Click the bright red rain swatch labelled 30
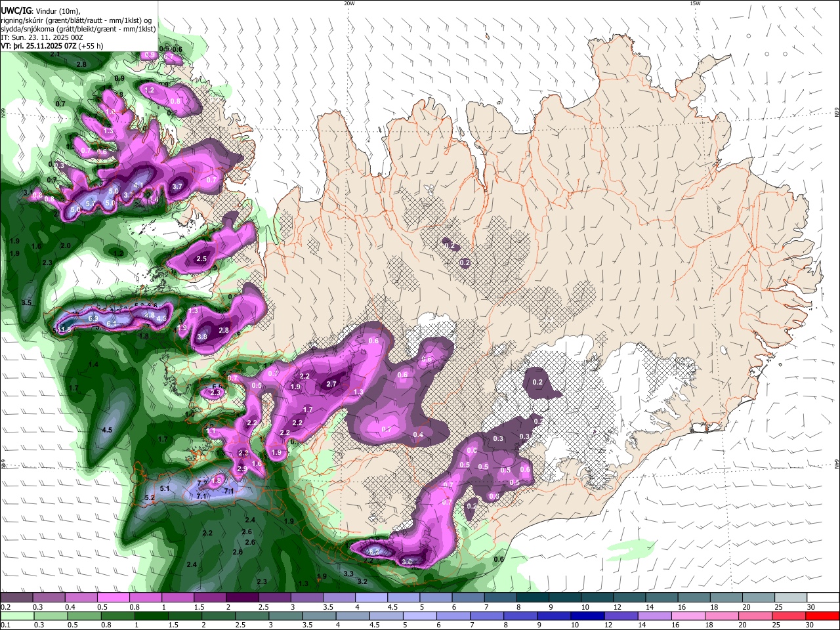The image size is (840, 630). click(x=823, y=616)
